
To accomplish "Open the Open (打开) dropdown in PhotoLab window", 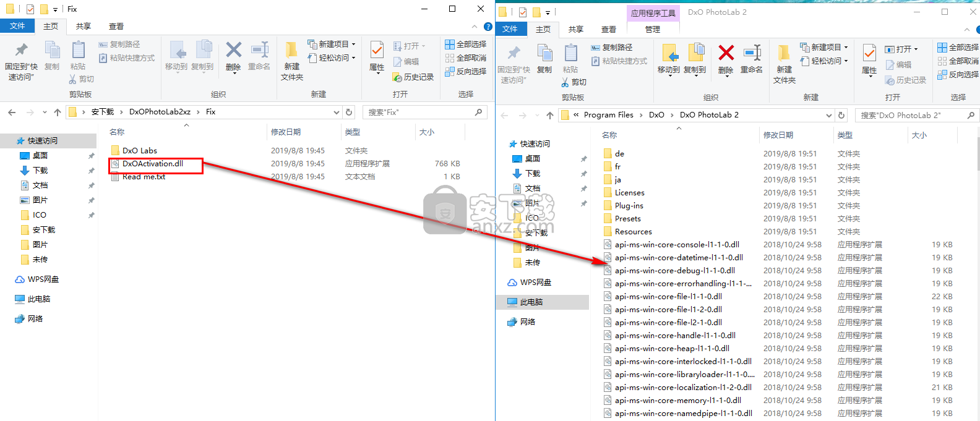I will click(901, 49).
